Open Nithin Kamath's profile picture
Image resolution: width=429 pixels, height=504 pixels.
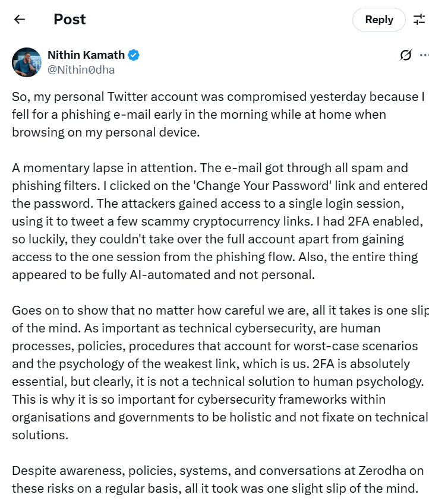(27, 62)
